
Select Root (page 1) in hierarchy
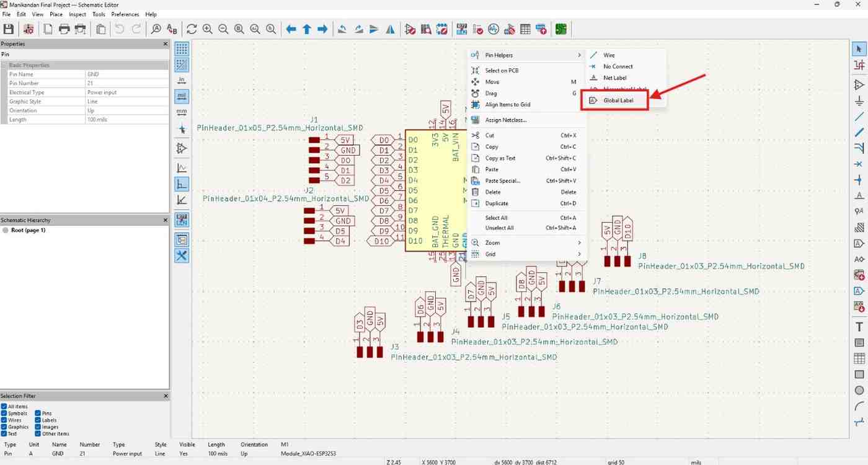tap(28, 230)
